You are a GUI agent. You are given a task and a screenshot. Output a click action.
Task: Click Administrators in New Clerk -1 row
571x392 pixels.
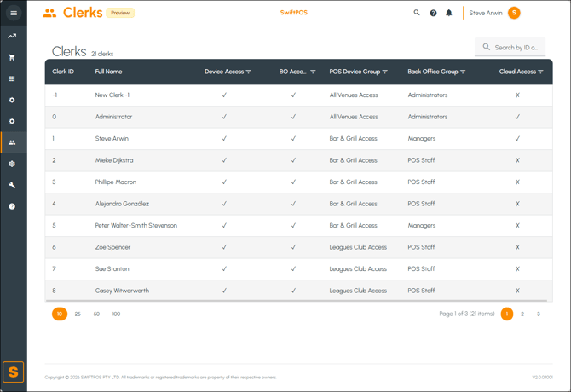tap(428, 95)
